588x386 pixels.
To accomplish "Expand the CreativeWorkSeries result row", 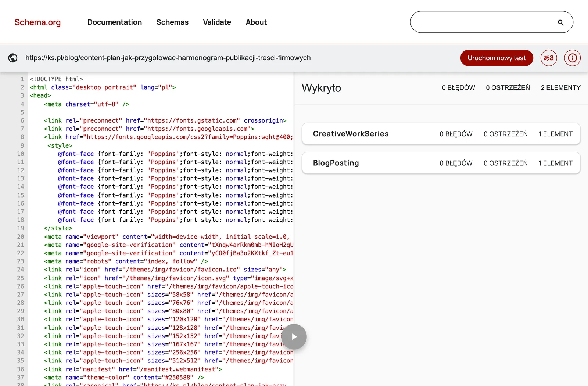I will [x=441, y=134].
